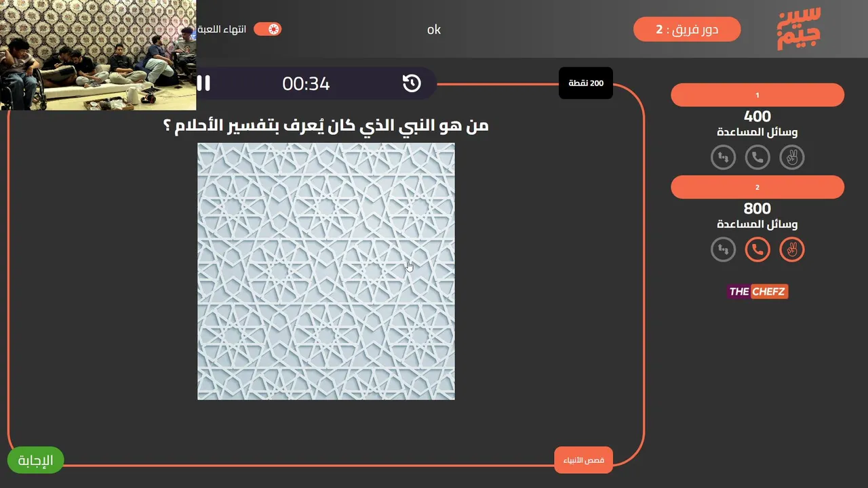This screenshot has height=488, width=868.
Task: Click the سين جيم logo
Action: click(x=799, y=29)
